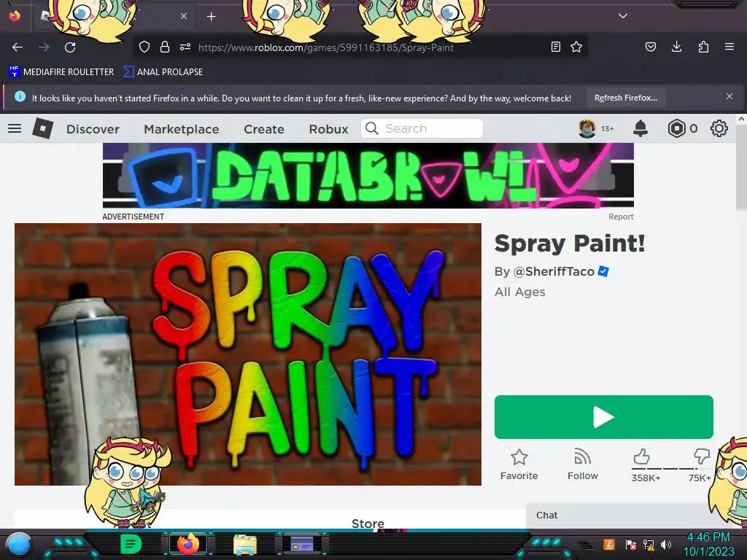Open the second bookmarks toolbar entry

point(163,72)
